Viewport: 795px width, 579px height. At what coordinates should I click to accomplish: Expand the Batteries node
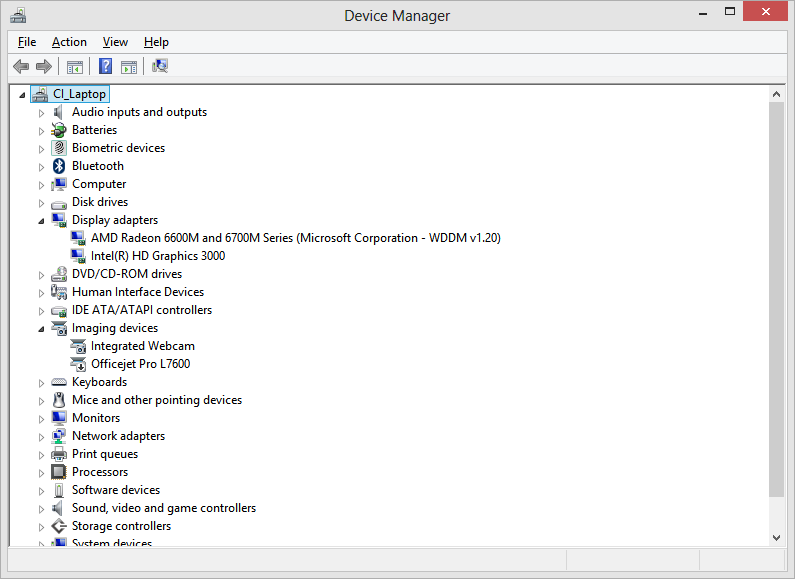pyautogui.click(x=42, y=131)
